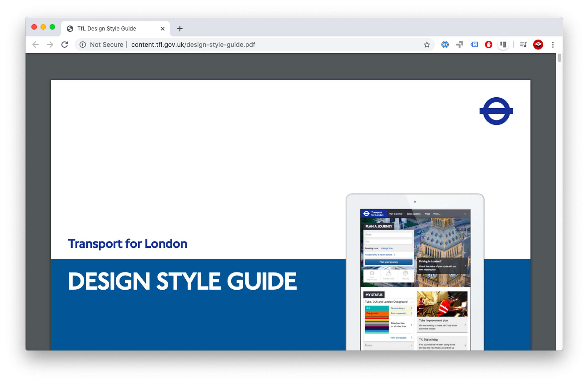
Task: Bookmark this page with the star icon
Action: [427, 45]
